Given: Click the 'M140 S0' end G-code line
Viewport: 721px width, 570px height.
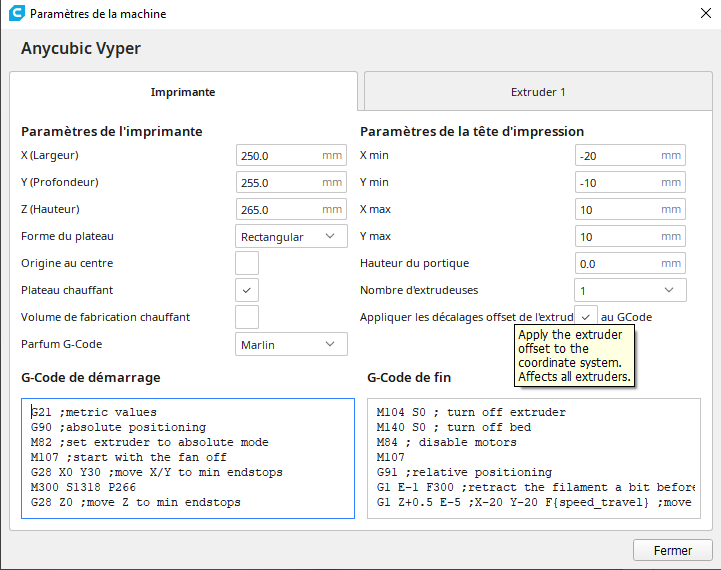Looking at the screenshot, I should point(454,428).
